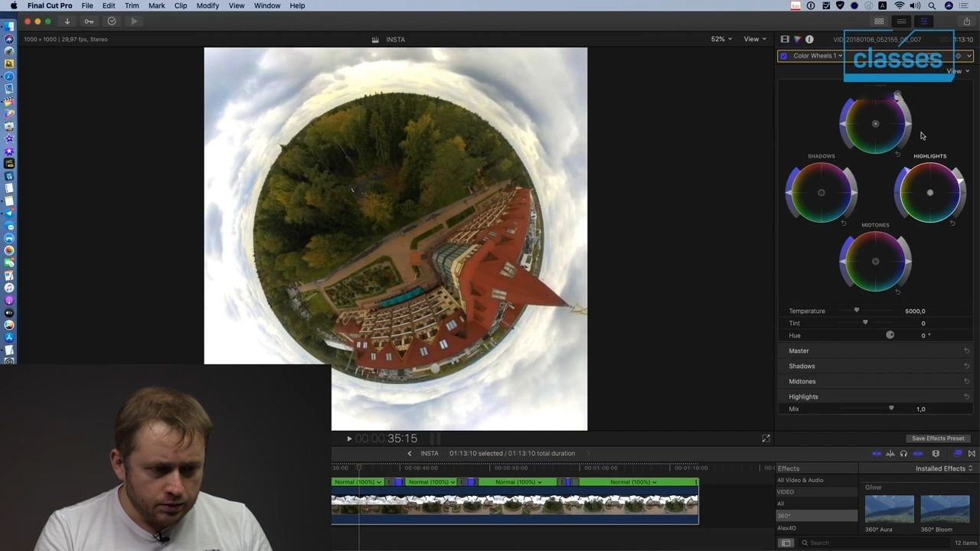Select the 360° effects category
Screen dimensions: 980x551
click(818, 516)
